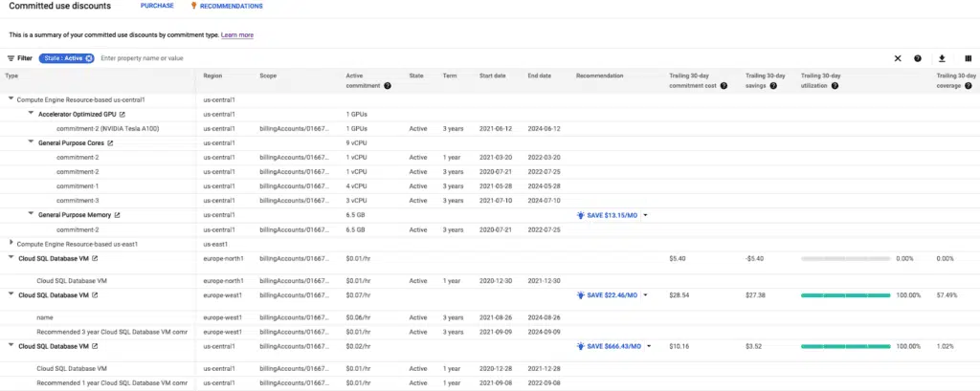
Task: Collapse the General Purpose Cores group
Action: point(31,142)
